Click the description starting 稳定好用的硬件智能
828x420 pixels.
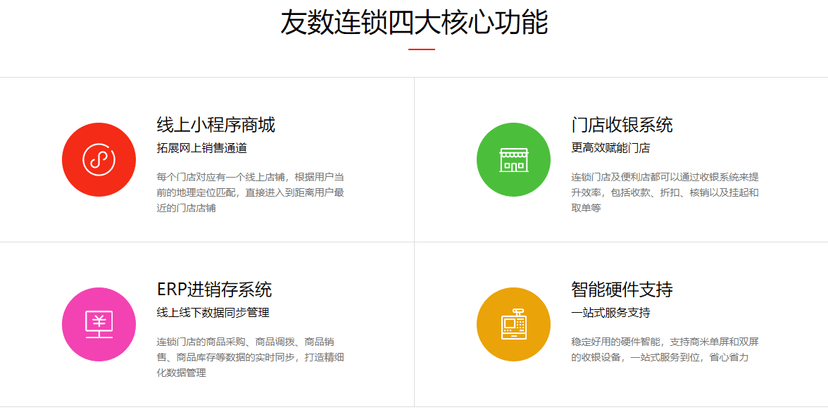coord(665,350)
